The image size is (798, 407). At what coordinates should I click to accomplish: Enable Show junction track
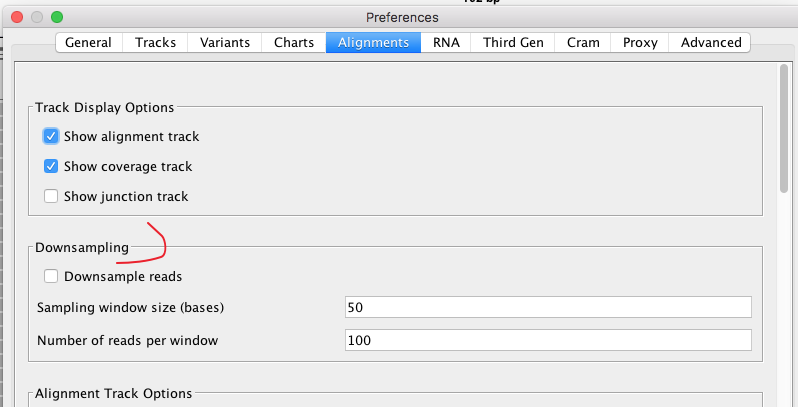(51, 196)
